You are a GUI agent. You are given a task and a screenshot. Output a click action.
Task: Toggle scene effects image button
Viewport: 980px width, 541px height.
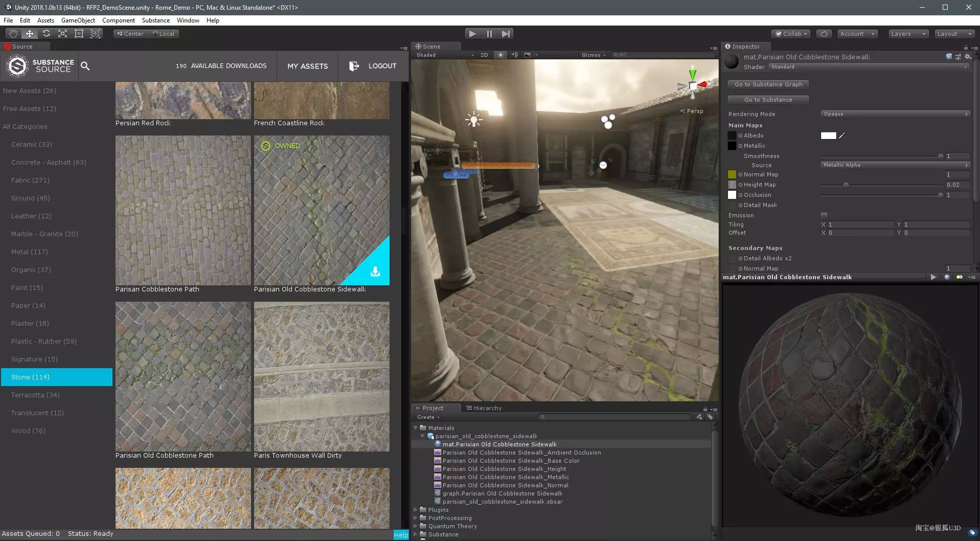point(528,55)
